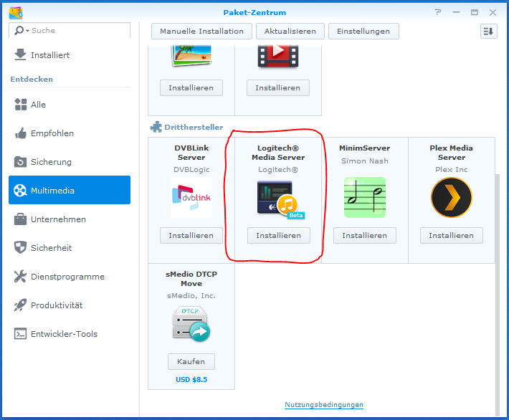
Task: Click the MinimServer music notes icon
Action: coord(365,197)
